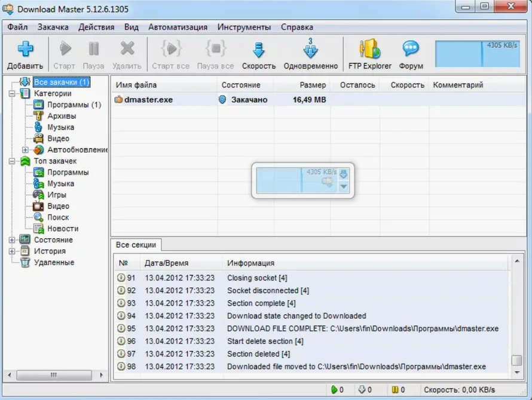Click the Старт все toolbar icon

click(172, 49)
